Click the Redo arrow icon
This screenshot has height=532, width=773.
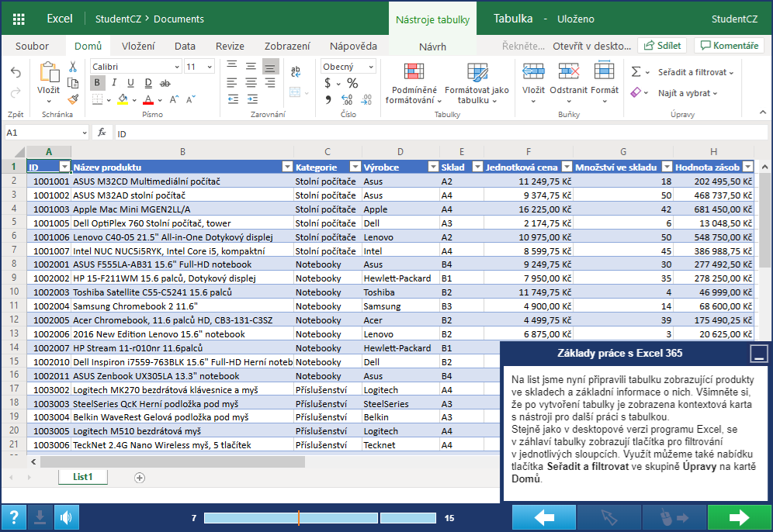(16, 93)
